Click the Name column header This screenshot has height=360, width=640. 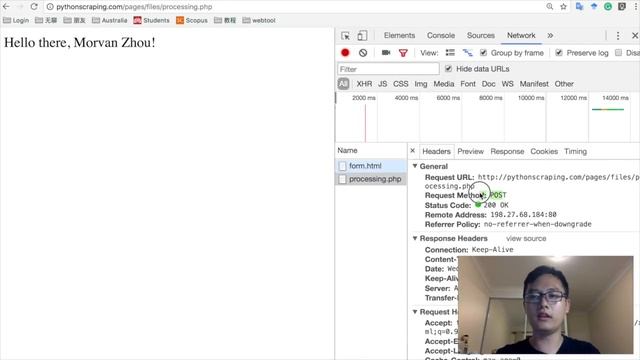coord(347,151)
